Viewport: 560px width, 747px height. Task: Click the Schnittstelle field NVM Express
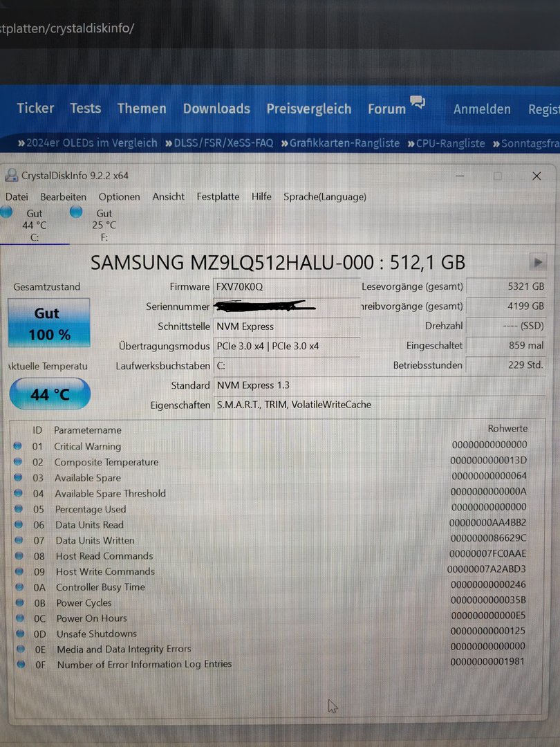coord(287,326)
